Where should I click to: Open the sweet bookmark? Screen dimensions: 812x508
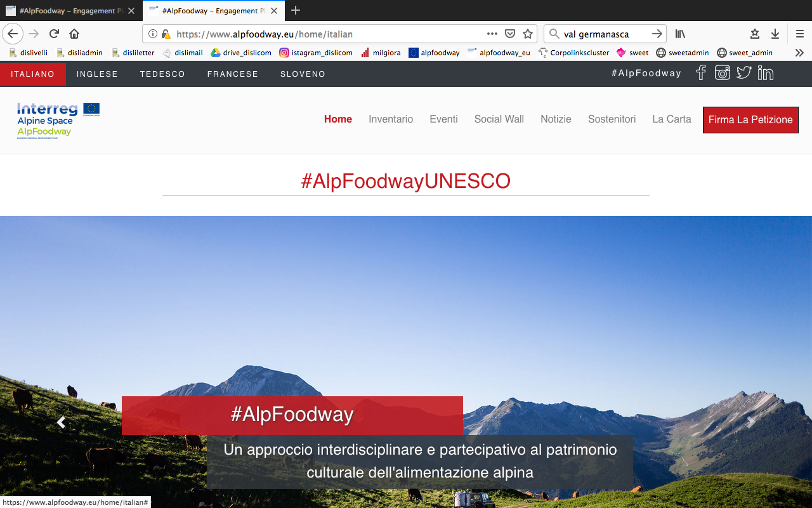(x=632, y=53)
